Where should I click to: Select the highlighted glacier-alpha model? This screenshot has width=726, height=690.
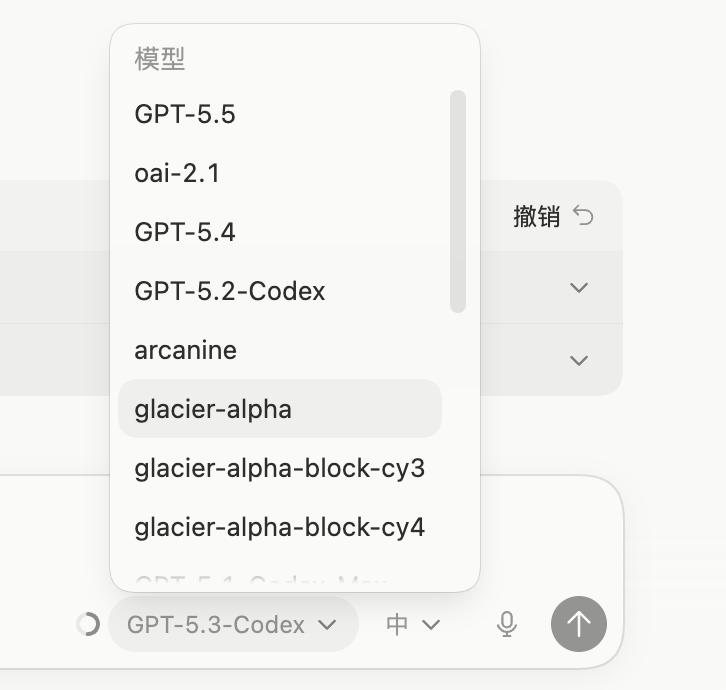pos(280,408)
